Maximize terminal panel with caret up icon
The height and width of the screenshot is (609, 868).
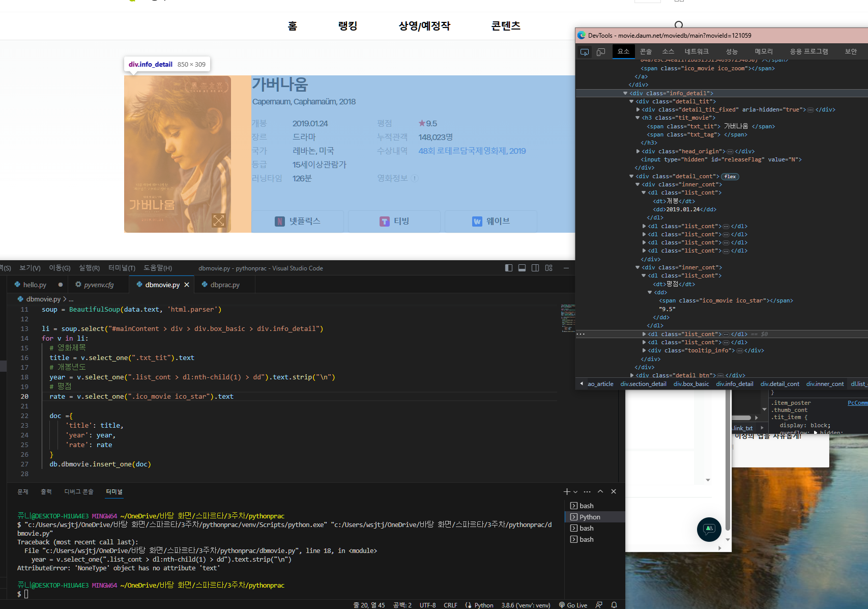[x=600, y=491]
